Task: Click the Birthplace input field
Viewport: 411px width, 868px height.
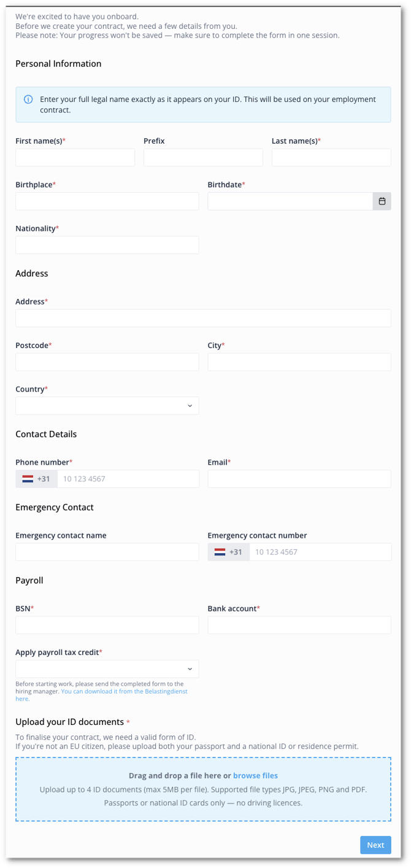Action: click(x=107, y=201)
